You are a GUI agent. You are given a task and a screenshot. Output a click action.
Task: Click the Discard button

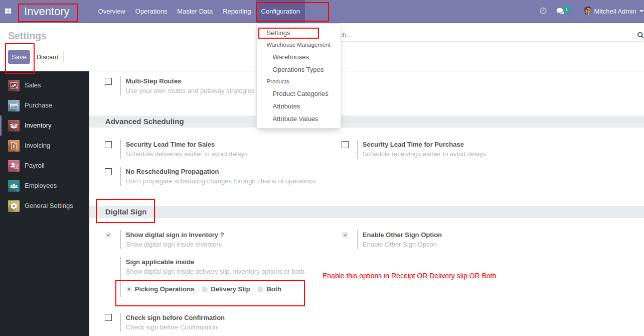point(48,57)
